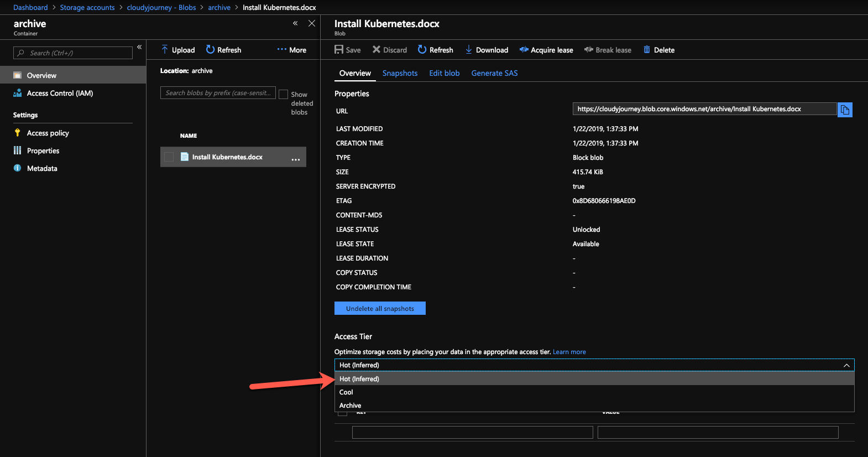Open cloudyjourney - Blobs breadcrumb
Screen dimensions: 868x457
point(161,7)
